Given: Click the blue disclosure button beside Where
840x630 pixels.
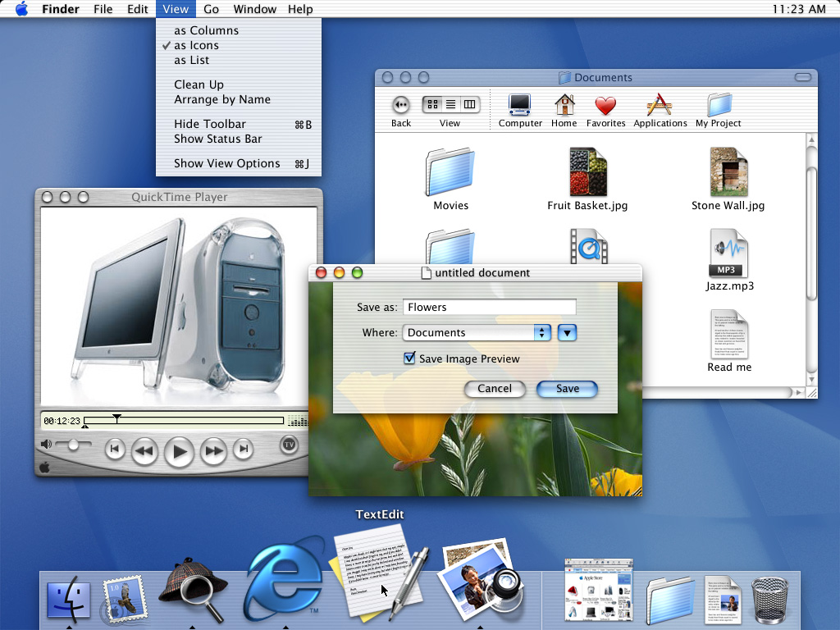Looking at the screenshot, I should [567, 332].
